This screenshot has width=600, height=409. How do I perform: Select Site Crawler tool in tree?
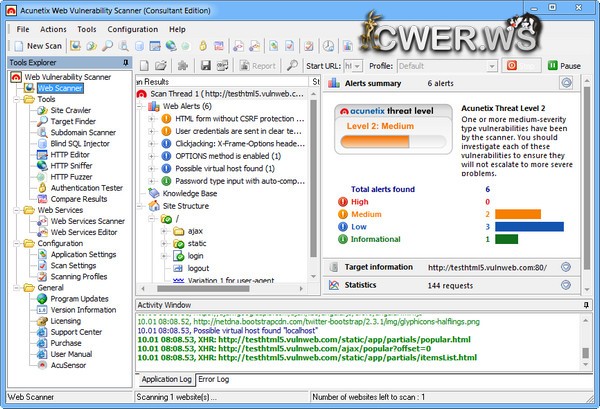[70, 110]
